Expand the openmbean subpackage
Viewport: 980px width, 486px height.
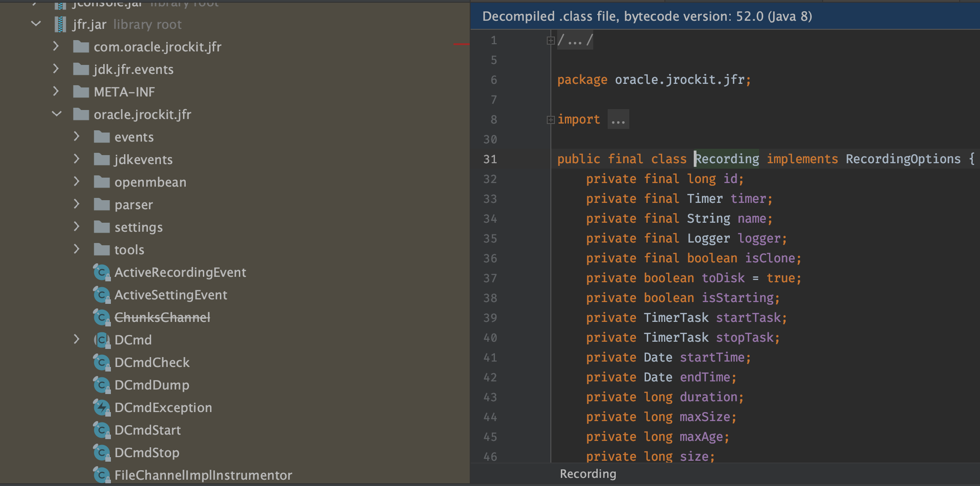pos(77,181)
